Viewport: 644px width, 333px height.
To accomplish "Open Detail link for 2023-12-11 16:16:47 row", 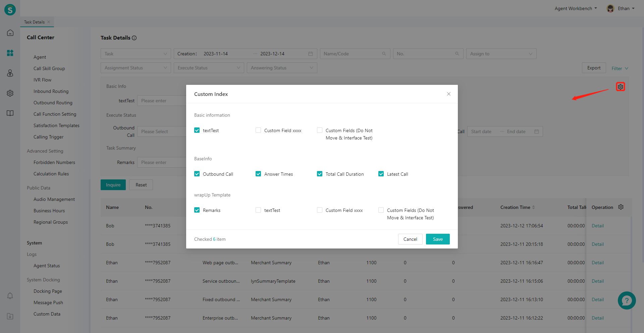I will [x=598, y=263].
